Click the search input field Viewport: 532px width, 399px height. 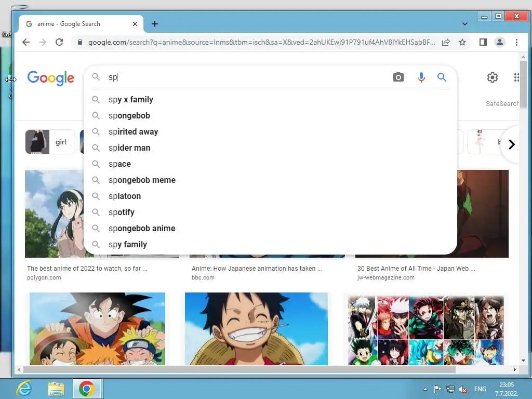[248, 77]
